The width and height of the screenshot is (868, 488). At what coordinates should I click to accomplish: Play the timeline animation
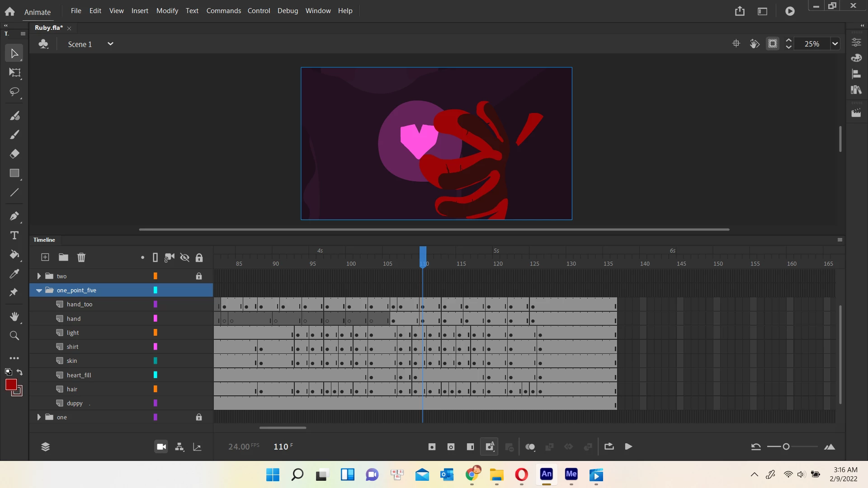click(628, 447)
